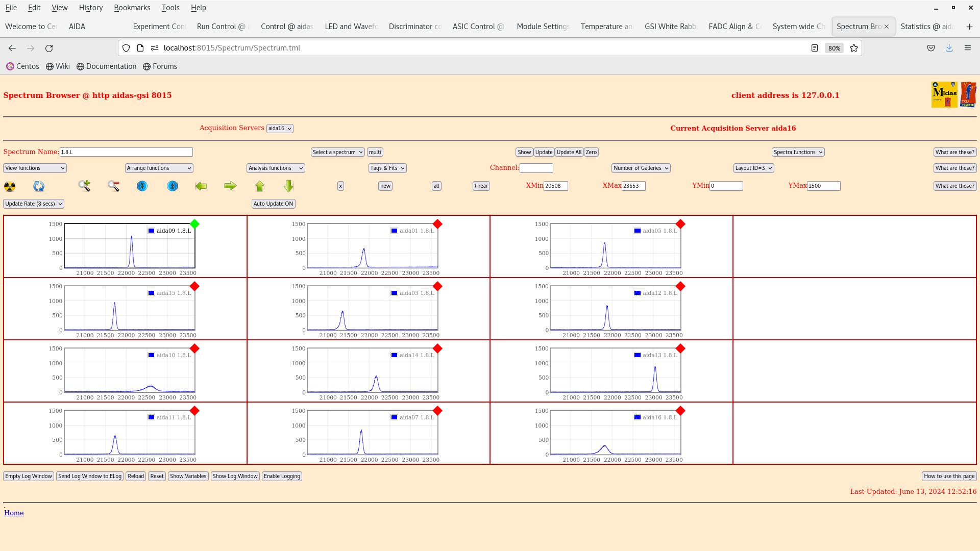Expand the Acquisition Servers dropdown
980x551 pixels.
click(x=280, y=128)
